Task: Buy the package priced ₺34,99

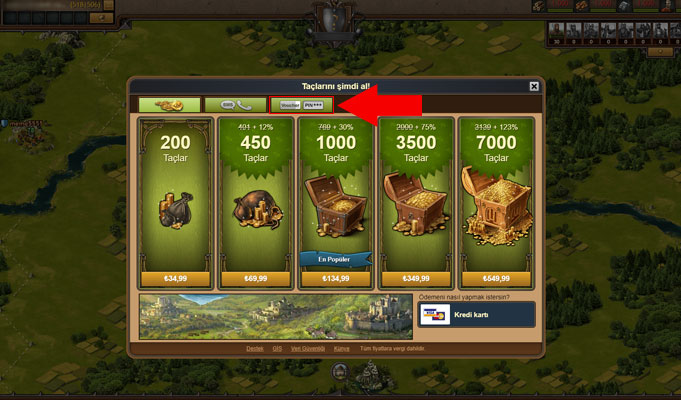Action: [x=175, y=278]
